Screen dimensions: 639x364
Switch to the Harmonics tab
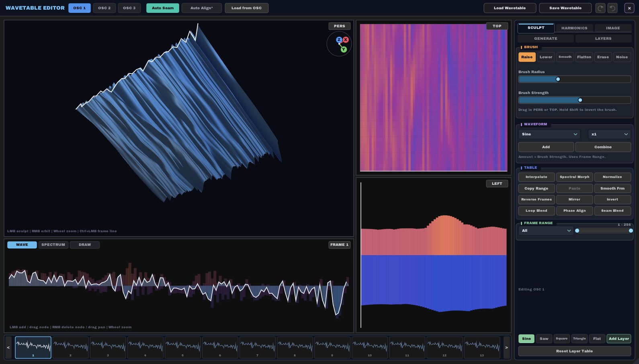click(574, 28)
